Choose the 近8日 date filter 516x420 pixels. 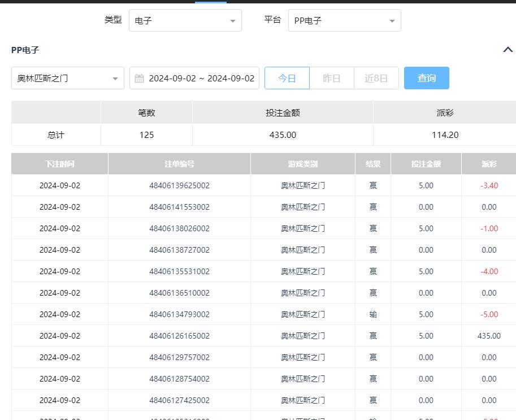(376, 78)
